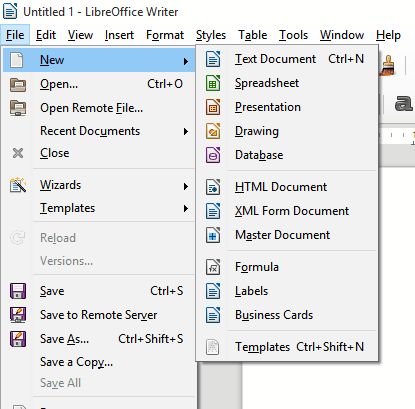The image size is (415, 409).
Task: Click the Clone Formatting paintbrush toolbar icon
Action: pos(388,66)
